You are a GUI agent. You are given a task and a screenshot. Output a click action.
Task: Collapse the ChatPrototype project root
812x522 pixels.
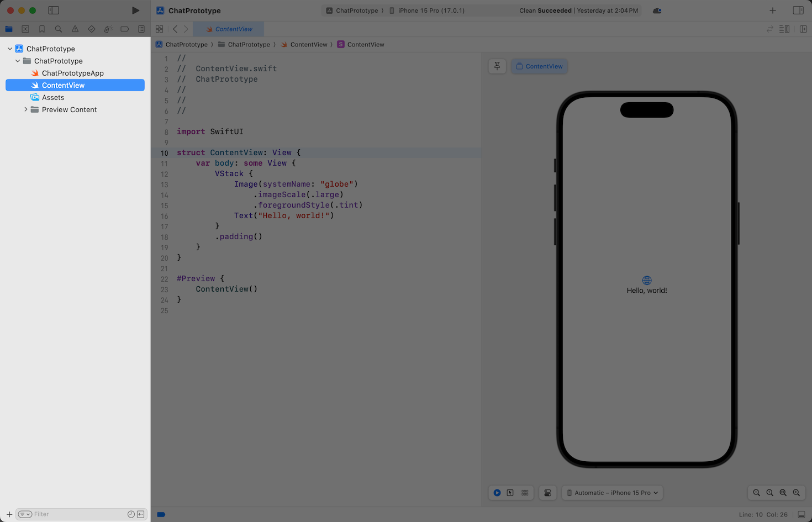click(10, 49)
